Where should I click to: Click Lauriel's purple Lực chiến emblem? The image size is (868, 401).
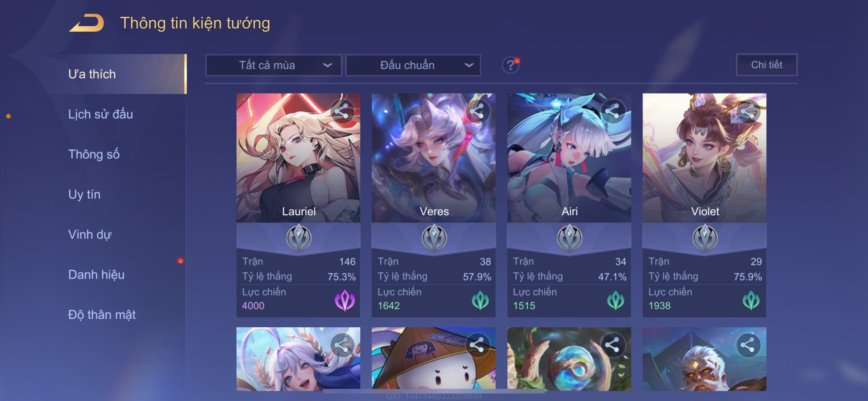(x=345, y=300)
